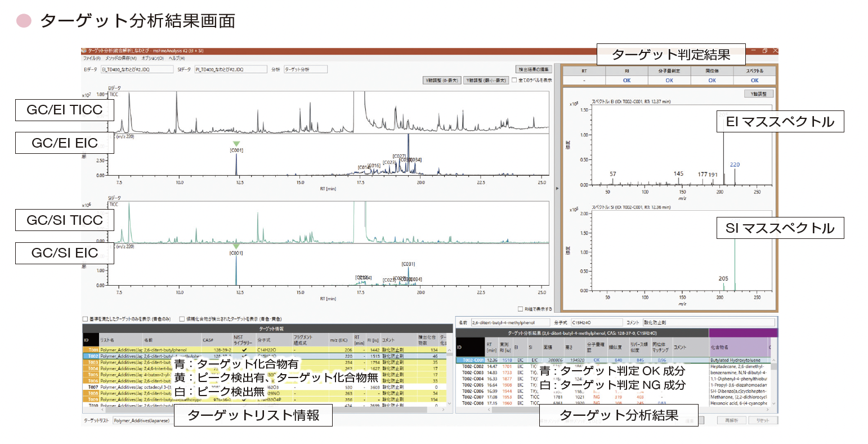This screenshot has width=868, height=444.
Task: Select result row T002-C001
Action: 613,360
